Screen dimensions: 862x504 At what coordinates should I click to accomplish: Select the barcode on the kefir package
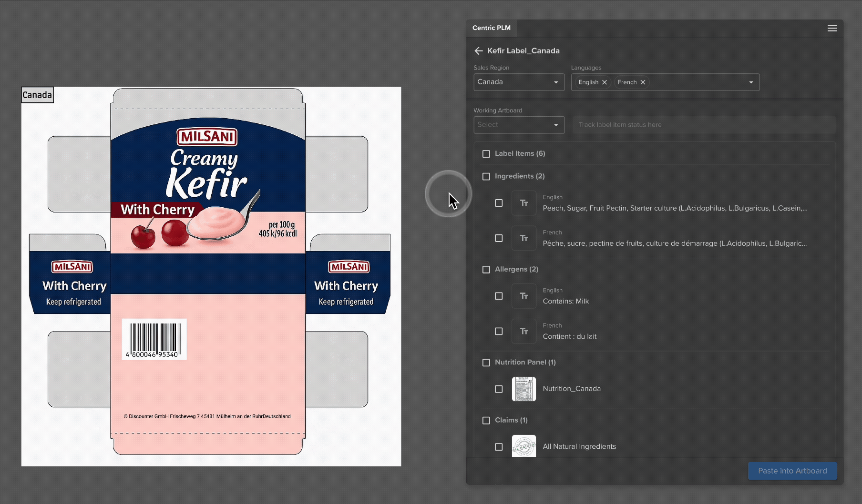[x=154, y=339]
